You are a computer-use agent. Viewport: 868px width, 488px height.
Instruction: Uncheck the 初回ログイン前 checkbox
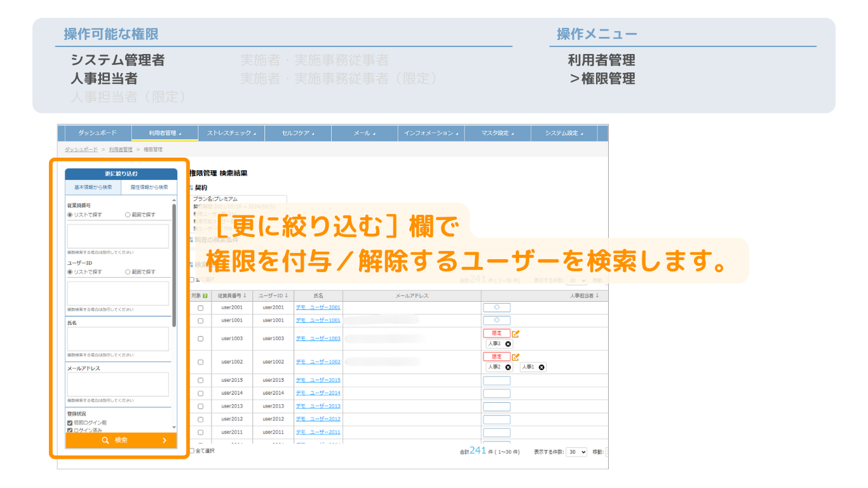[70, 423]
